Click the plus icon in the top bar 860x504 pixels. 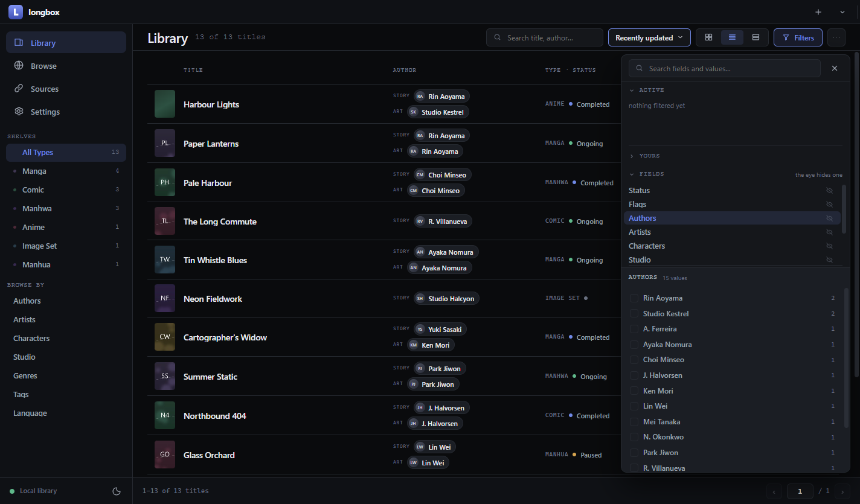coord(818,12)
